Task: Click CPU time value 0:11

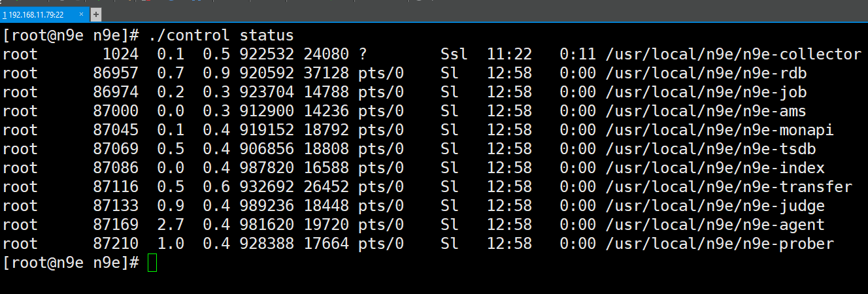Action: click(578, 54)
